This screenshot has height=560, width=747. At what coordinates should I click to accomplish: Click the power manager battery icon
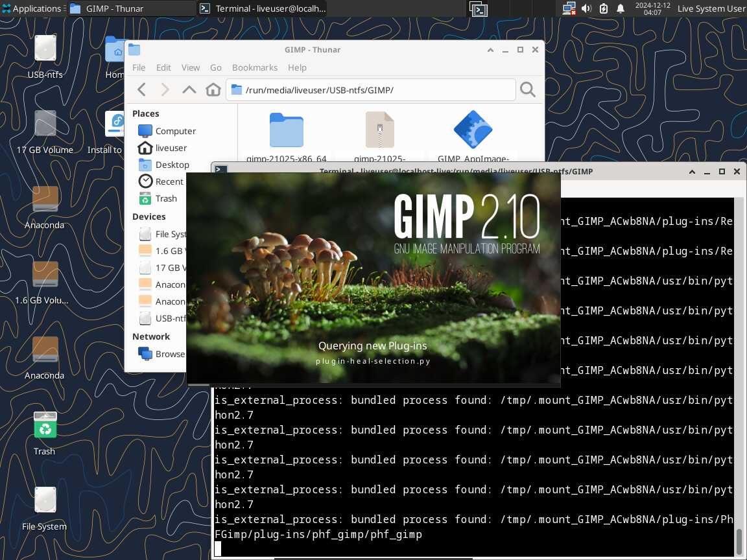pyautogui.click(x=604, y=8)
